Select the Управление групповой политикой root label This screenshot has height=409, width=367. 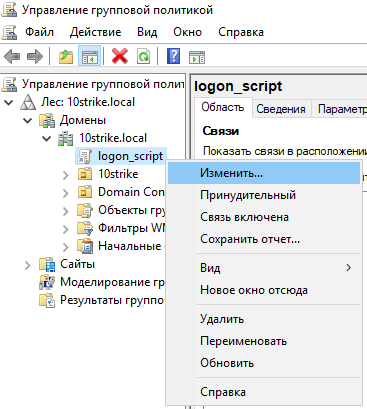click(103, 84)
